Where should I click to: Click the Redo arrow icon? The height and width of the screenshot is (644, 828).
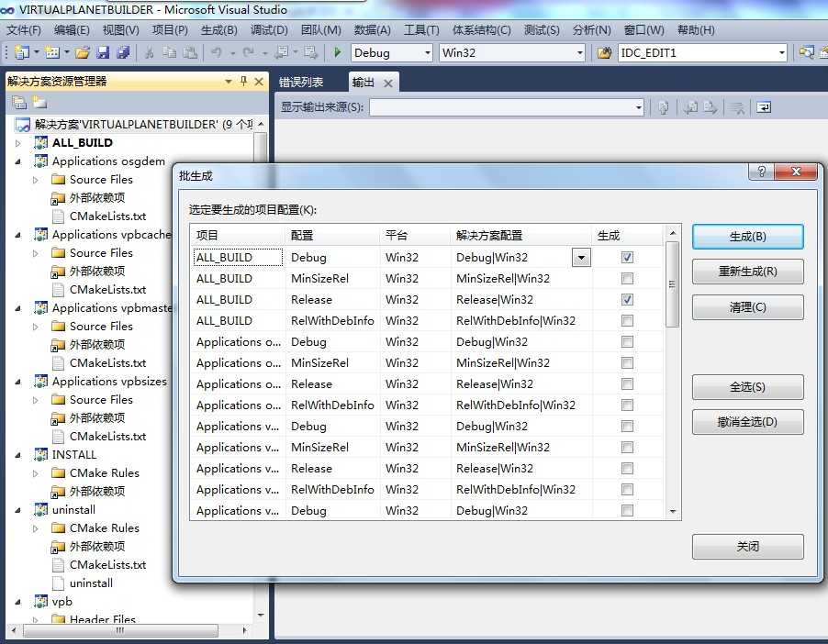tap(248, 52)
